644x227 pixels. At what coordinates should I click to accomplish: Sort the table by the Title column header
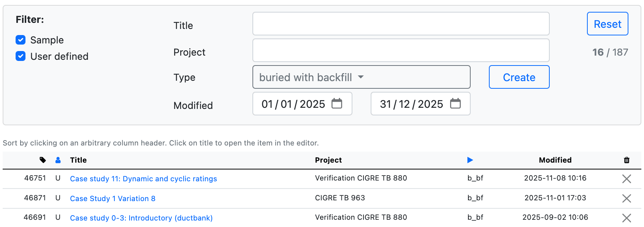(78, 160)
